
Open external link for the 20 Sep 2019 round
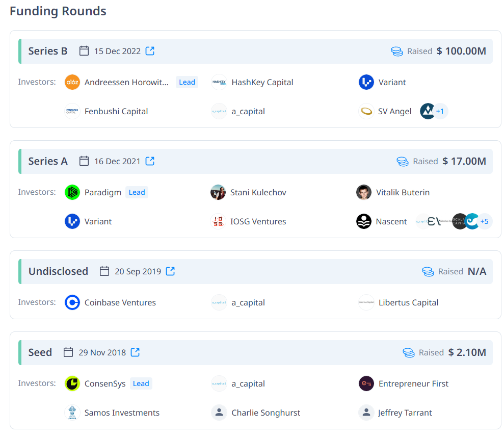[x=170, y=271]
